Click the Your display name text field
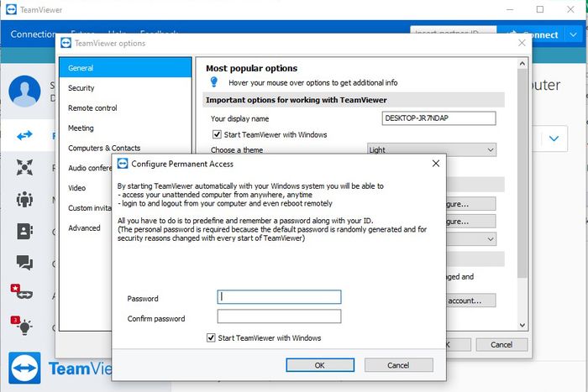The height and width of the screenshot is (392, 588). coord(438,118)
